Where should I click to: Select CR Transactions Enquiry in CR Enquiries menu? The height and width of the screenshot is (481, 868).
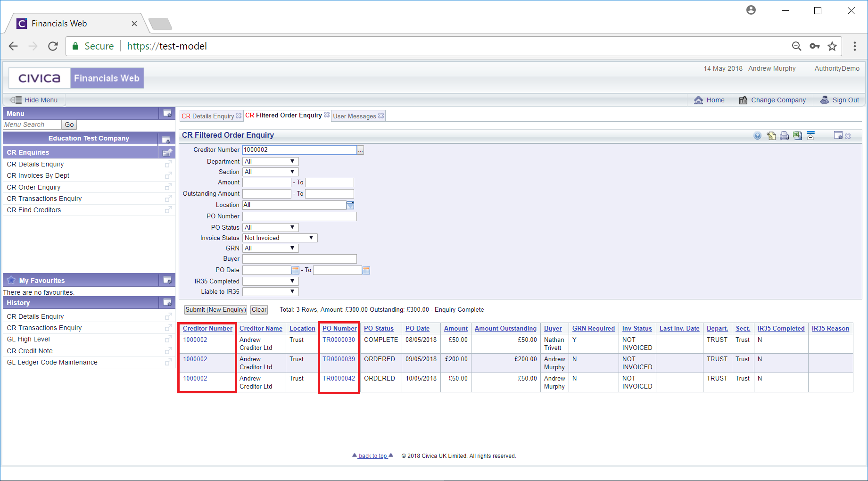coord(44,199)
